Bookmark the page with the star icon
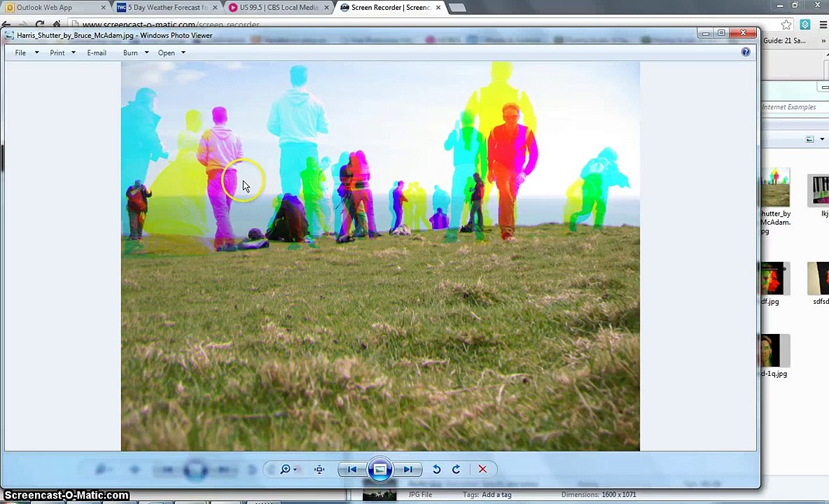Viewport: 829px width, 504px height. pos(786,24)
